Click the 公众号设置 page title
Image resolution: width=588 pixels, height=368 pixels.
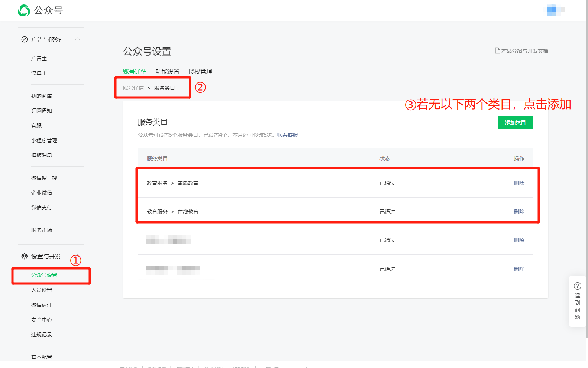coord(147,52)
